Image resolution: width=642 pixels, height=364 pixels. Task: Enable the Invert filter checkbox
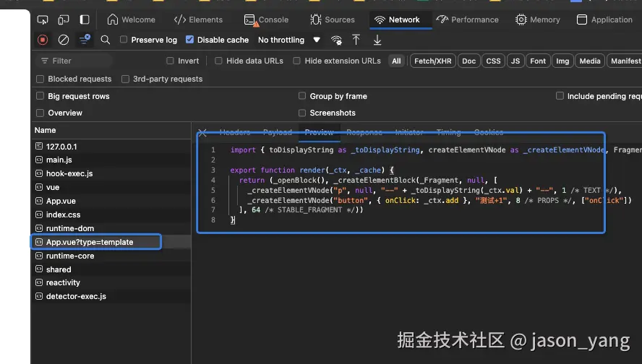pos(170,61)
